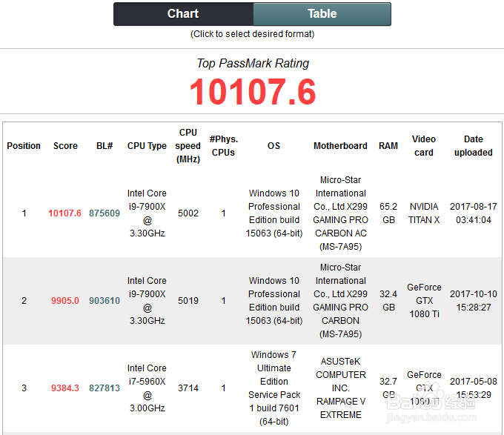Click the Date uploaded column header
Viewport: 504px width, 435px height.
click(x=474, y=146)
